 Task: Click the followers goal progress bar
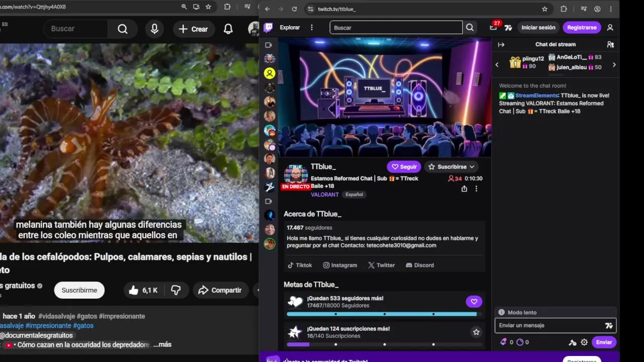point(384,314)
